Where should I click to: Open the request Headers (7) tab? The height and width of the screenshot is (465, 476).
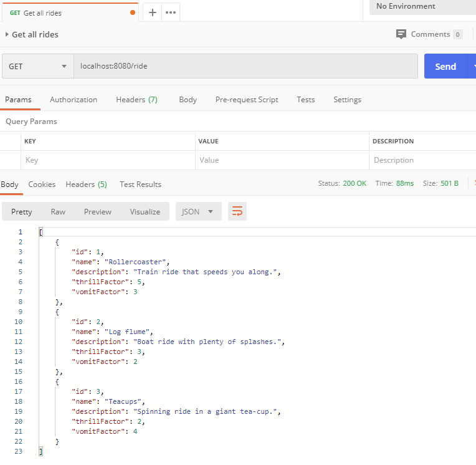point(136,100)
